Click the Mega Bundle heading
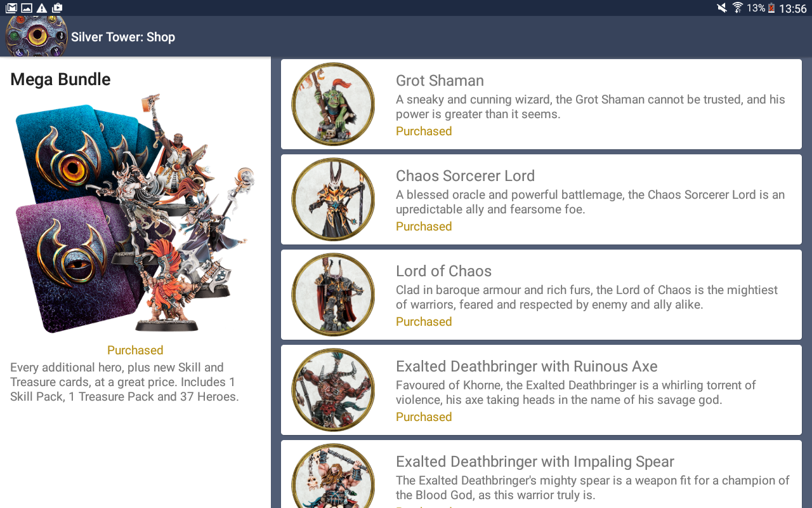The height and width of the screenshot is (508, 812). click(x=60, y=79)
